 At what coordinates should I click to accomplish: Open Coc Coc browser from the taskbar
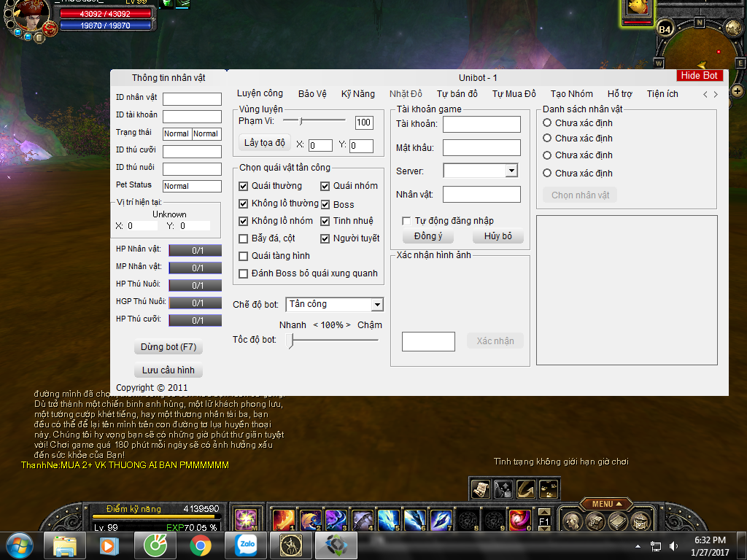[x=155, y=545]
